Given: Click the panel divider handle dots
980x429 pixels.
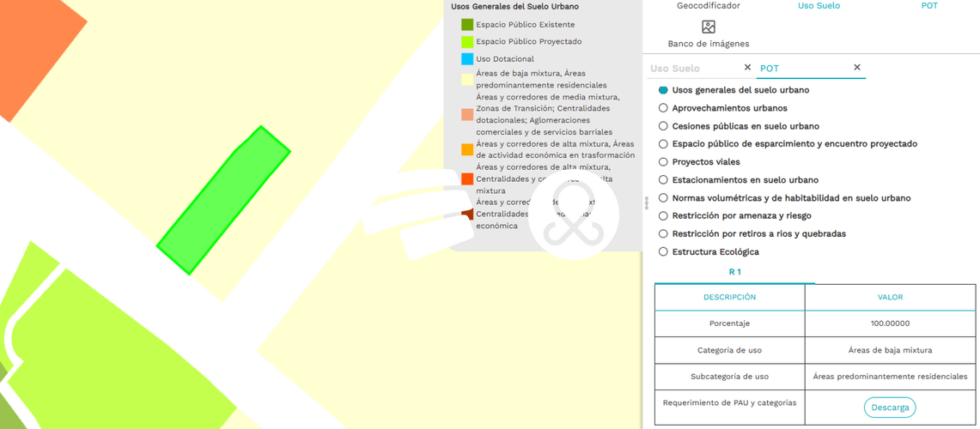Looking at the screenshot, I should coord(647,203).
